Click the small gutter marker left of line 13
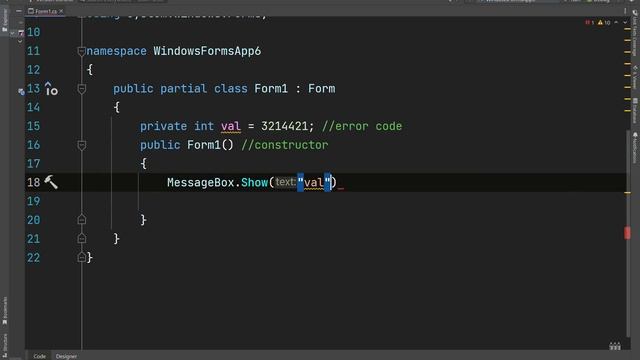Image resolution: width=640 pixels, height=360 pixels. tap(21, 92)
